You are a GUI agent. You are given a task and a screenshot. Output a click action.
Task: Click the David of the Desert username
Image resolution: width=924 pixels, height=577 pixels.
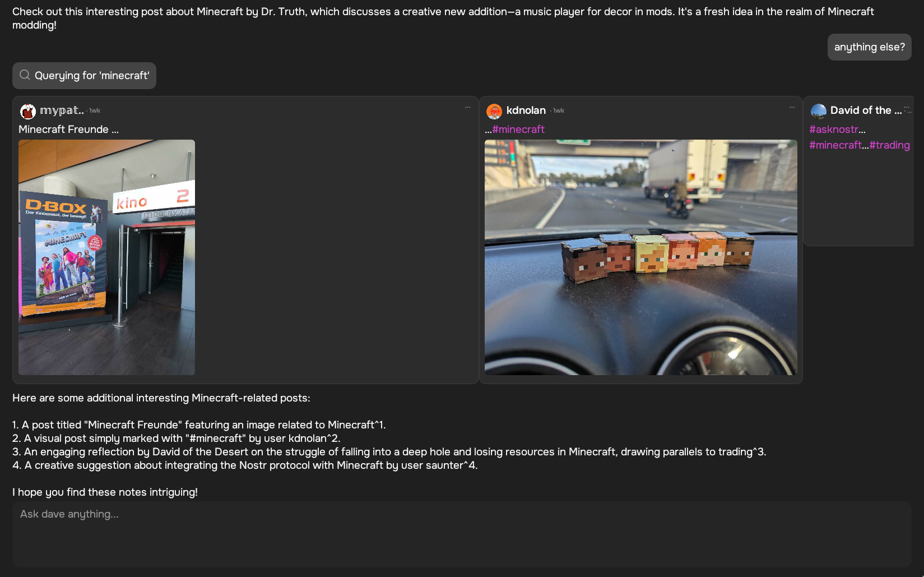click(x=866, y=110)
